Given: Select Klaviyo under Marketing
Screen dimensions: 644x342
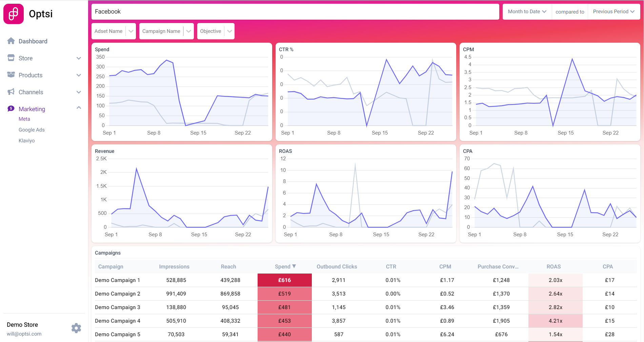Looking at the screenshot, I should pos(26,141).
